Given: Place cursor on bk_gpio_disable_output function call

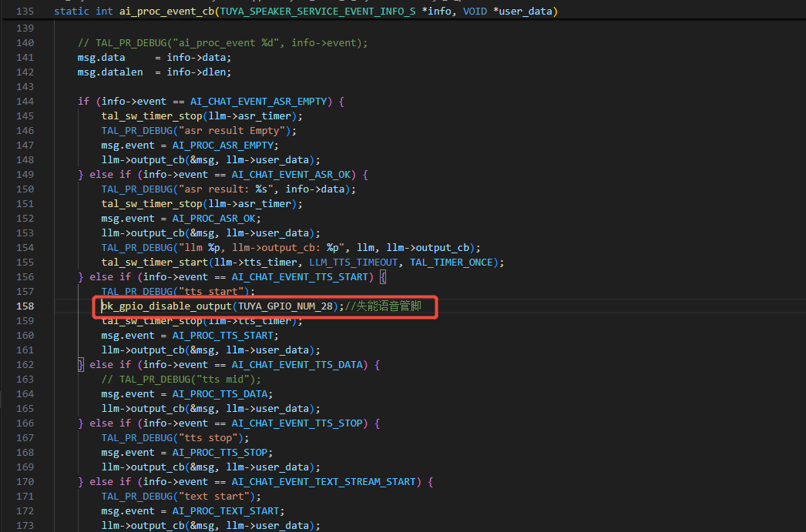Looking at the screenshot, I should click(166, 306).
